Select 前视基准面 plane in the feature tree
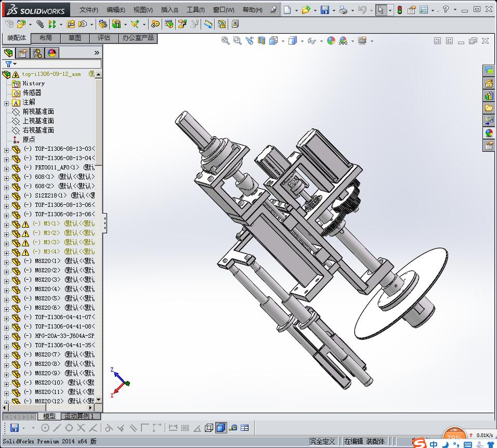 (x=38, y=112)
